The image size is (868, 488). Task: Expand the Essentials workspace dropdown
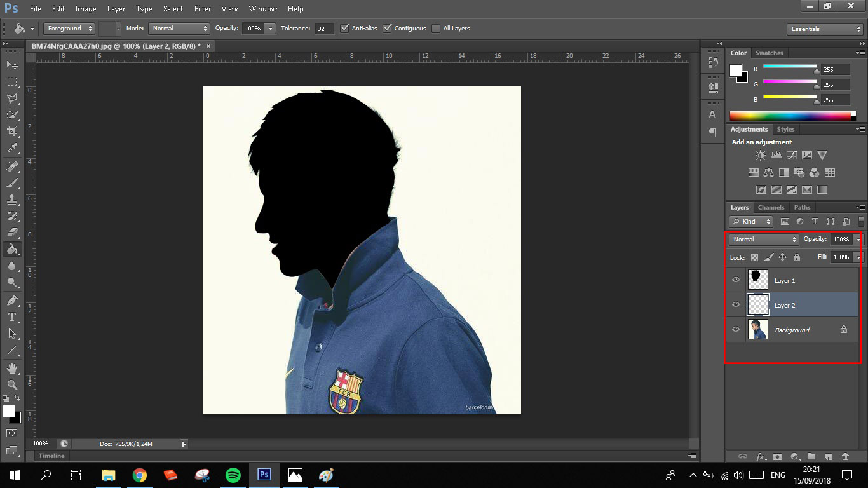[x=824, y=29]
